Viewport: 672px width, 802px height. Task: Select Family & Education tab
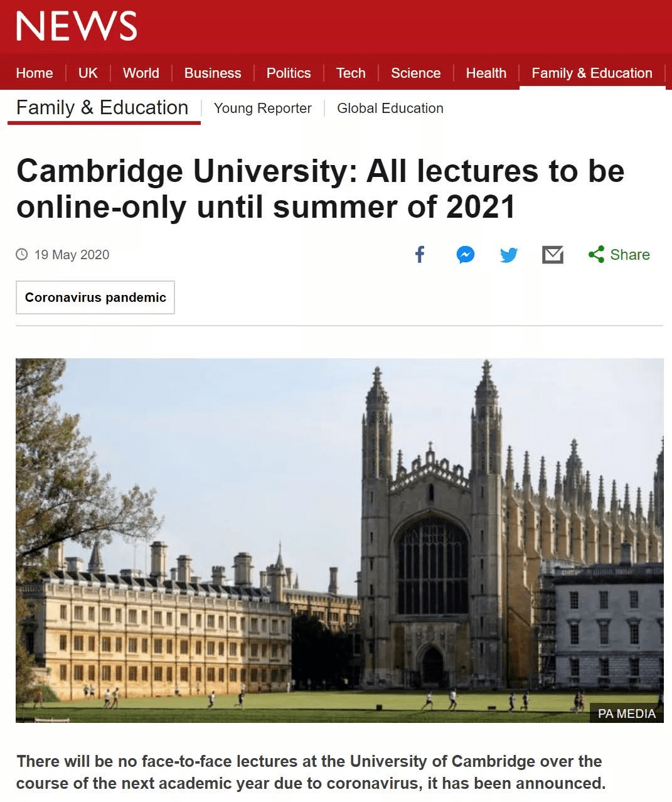(x=592, y=73)
